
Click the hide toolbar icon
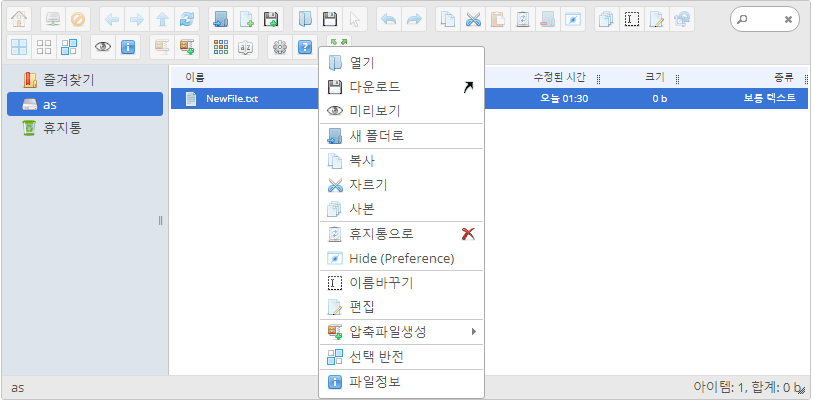click(573, 20)
